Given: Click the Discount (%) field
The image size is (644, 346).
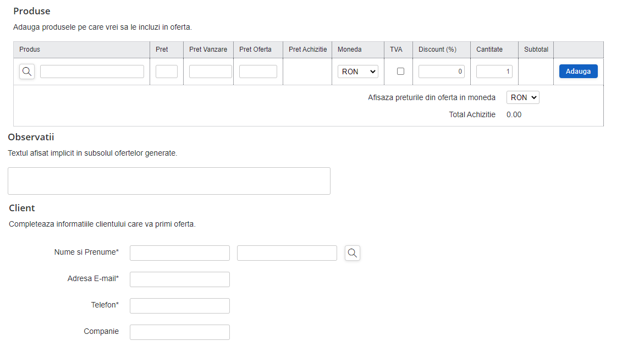Looking at the screenshot, I should (441, 72).
